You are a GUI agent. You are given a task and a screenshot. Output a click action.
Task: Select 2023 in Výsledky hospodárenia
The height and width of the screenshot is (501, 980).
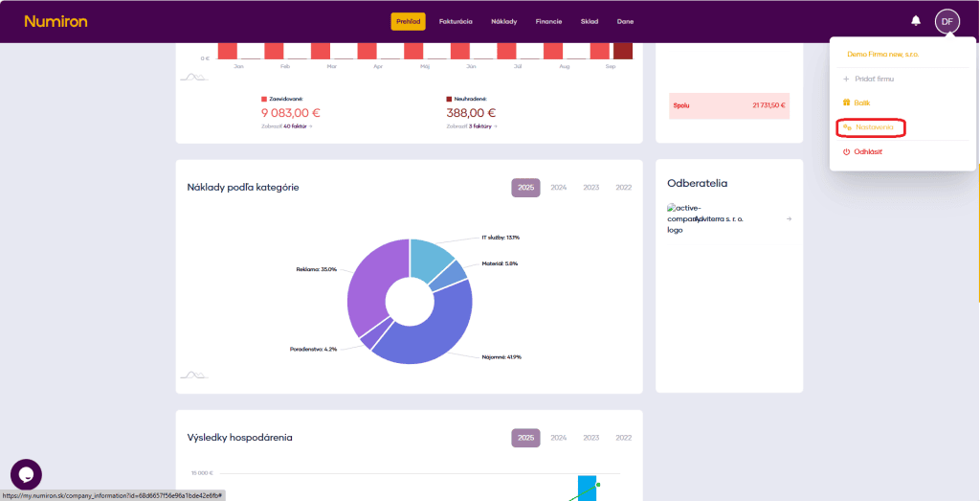tap(591, 438)
